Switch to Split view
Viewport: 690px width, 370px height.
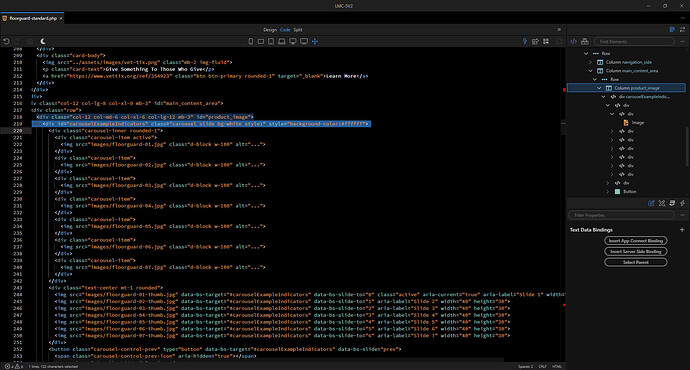(298, 30)
